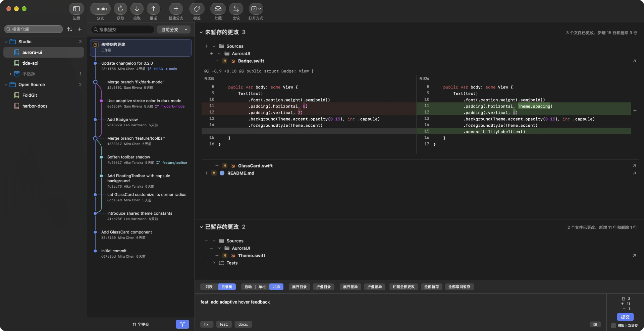The height and width of the screenshot is (331, 644).
Task: Expand the Tests folder in staged changes
Action: [x=214, y=263]
